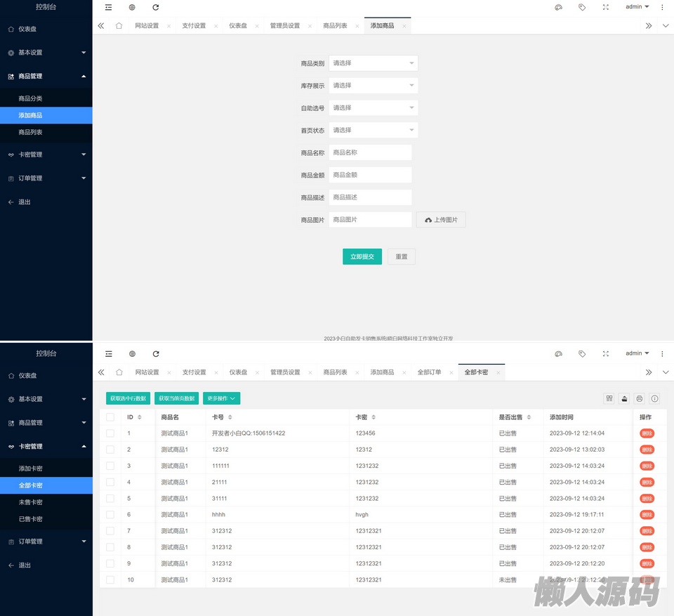The height and width of the screenshot is (616, 674).
Task: Click export icon above the card table
Action: click(x=625, y=398)
